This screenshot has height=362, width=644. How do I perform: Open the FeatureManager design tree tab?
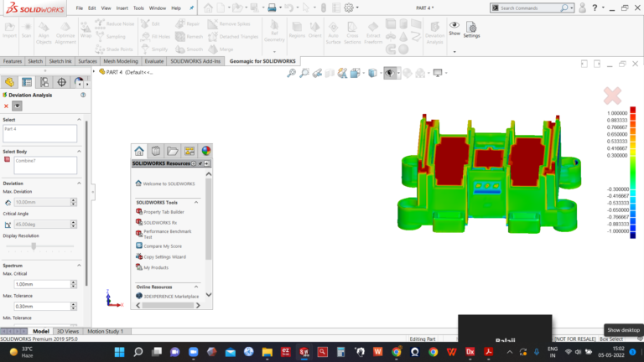point(9,82)
